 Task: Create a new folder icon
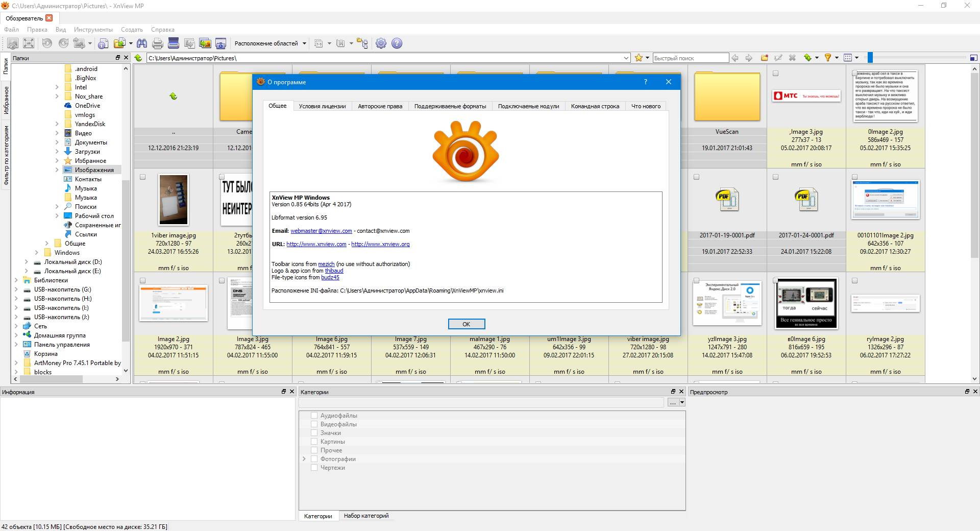click(x=765, y=58)
